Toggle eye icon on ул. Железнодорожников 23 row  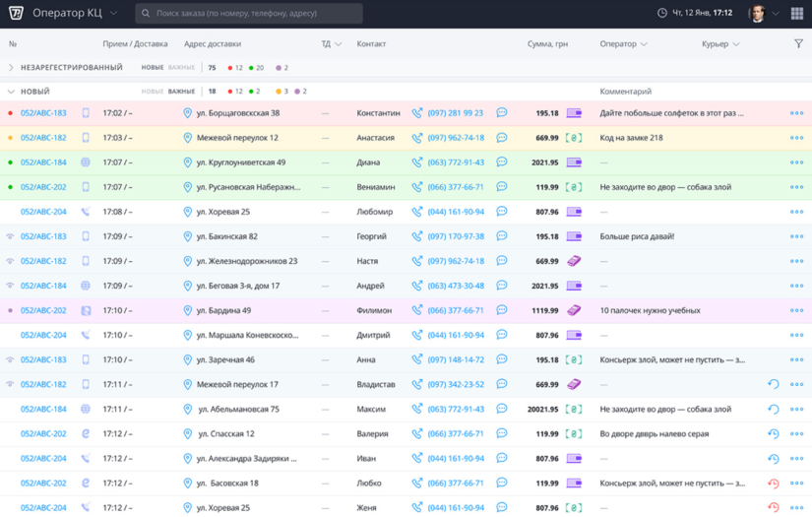pos(10,261)
